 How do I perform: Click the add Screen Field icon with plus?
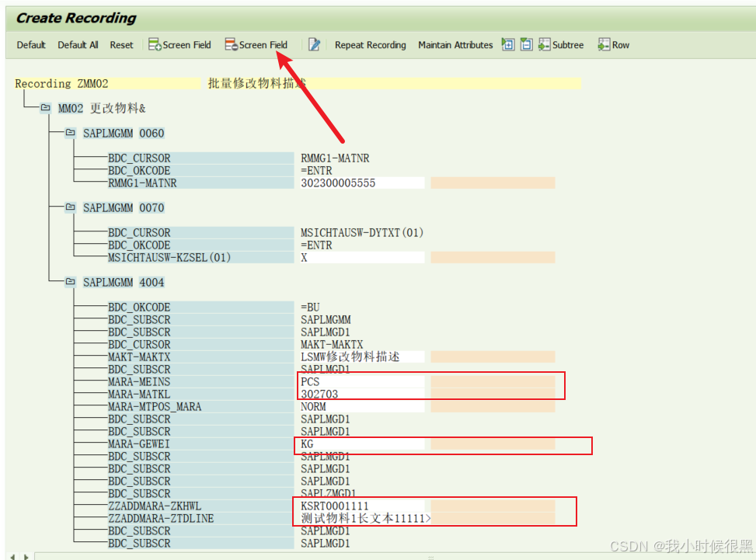coord(155,45)
